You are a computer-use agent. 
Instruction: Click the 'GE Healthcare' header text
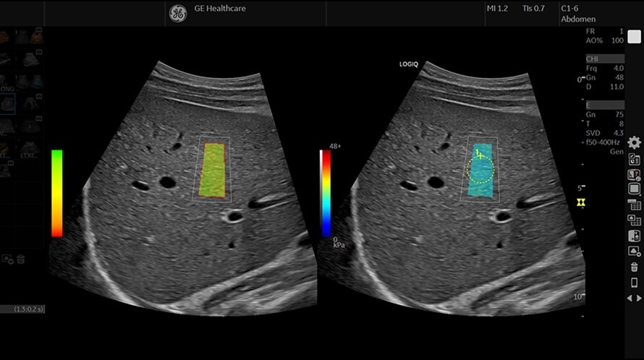pyautogui.click(x=220, y=9)
